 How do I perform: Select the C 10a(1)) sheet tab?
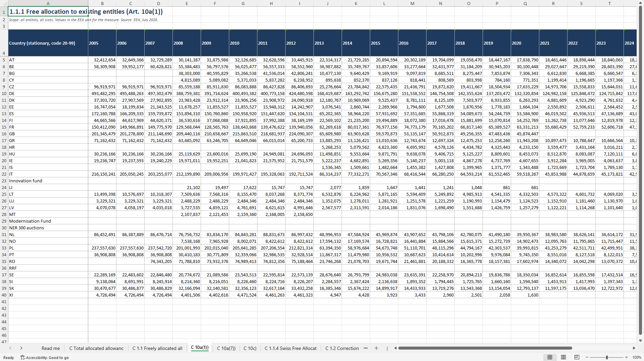coord(200,348)
